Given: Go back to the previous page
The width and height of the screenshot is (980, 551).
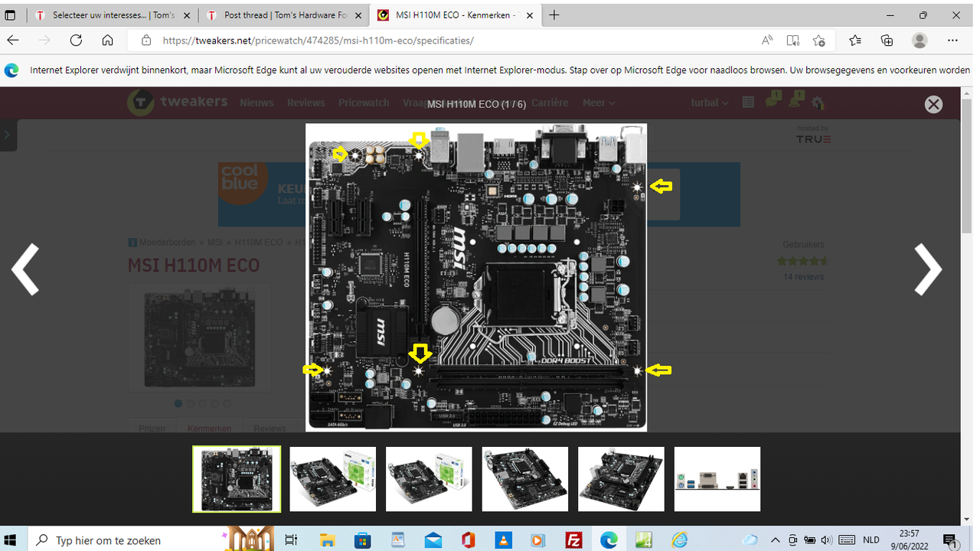Looking at the screenshot, I should [12, 41].
